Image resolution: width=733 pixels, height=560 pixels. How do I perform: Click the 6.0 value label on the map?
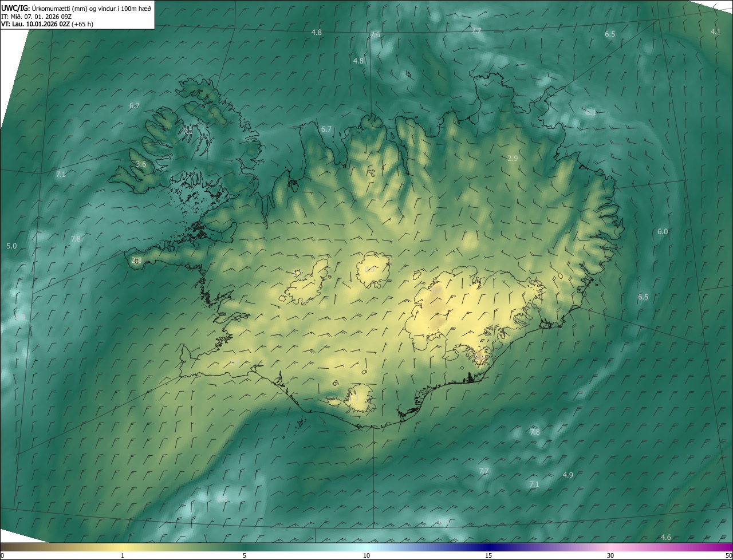coord(663,231)
